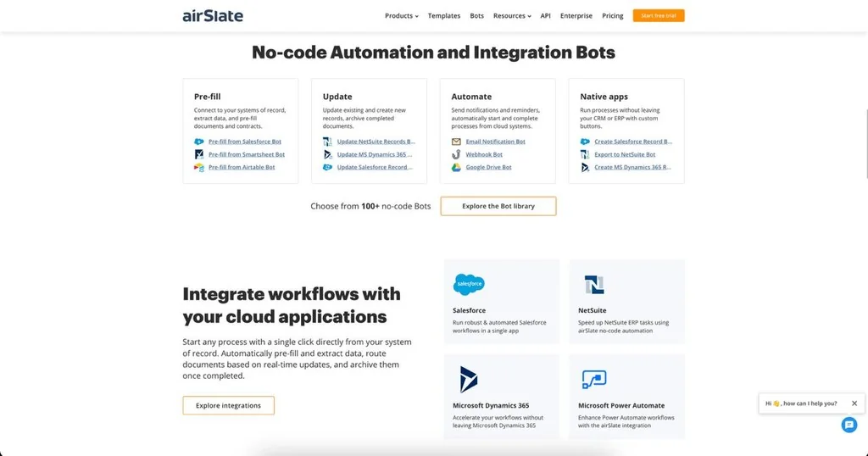Open Email Notification Bot link
Image resolution: width=868 pixels, height=456 pixels.
pos(495,142)
